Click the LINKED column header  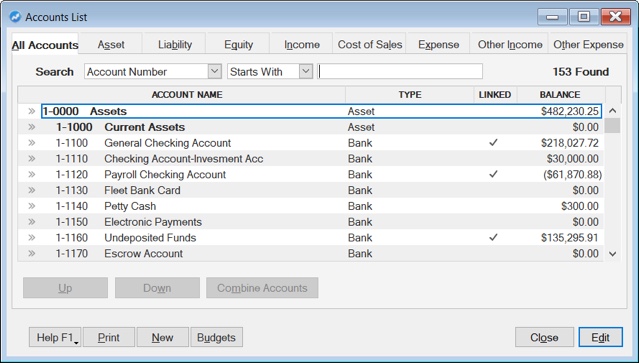(x=495, y=95)
